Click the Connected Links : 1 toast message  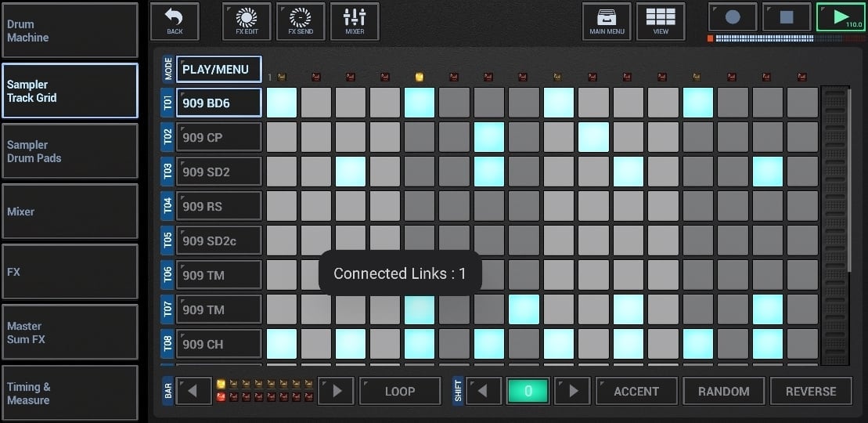pyautogui.click(x=400, y=273)
